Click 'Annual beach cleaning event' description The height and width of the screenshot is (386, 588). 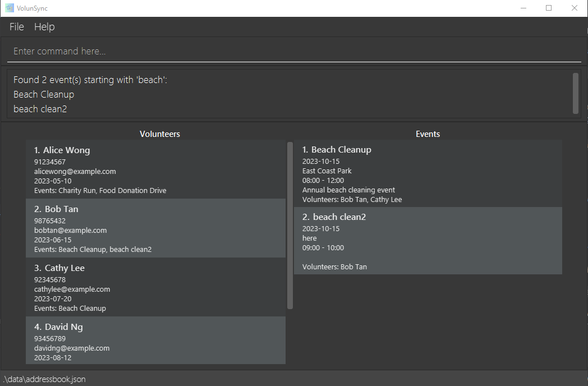pyautogui.click(x=349, y=190)
